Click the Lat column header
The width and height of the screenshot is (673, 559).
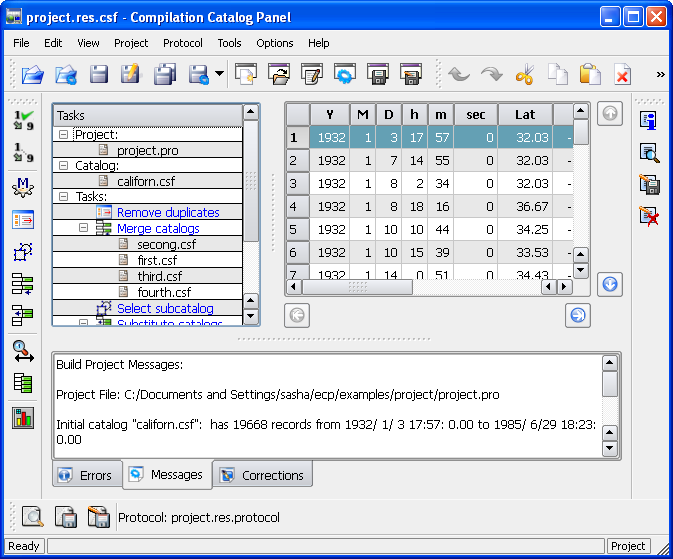525,115
